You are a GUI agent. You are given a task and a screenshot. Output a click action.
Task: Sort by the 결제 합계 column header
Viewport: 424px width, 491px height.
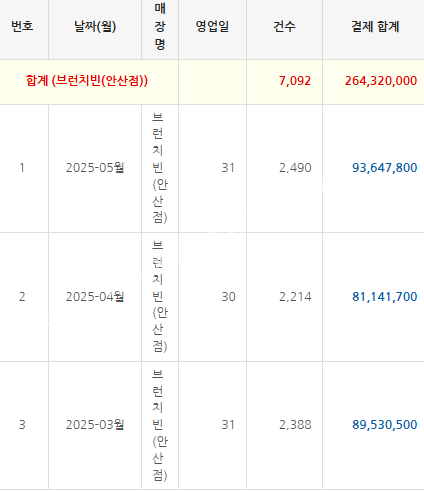pos(375,26)
